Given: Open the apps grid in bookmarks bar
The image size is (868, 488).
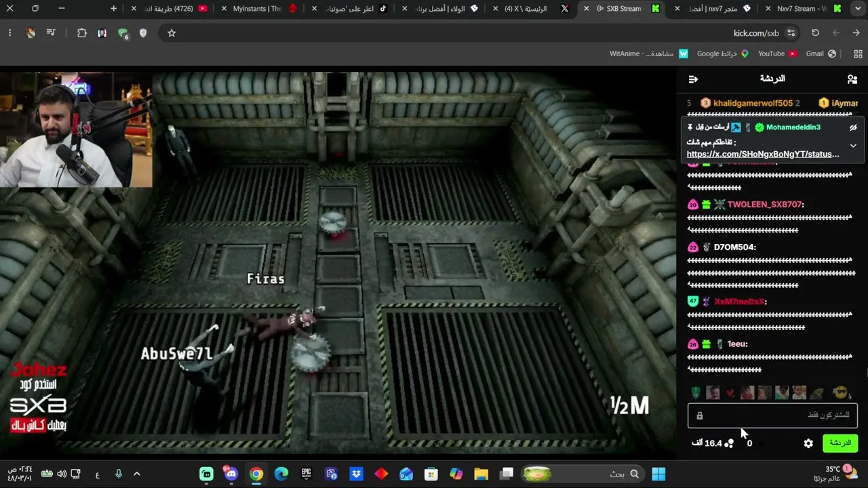Looking at the screenshot, I should 858,54.
